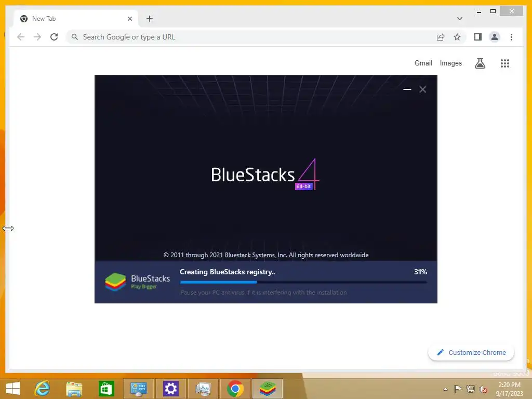
Task: Click the muted volume tray icon
Action: click(x=483, y=389)
